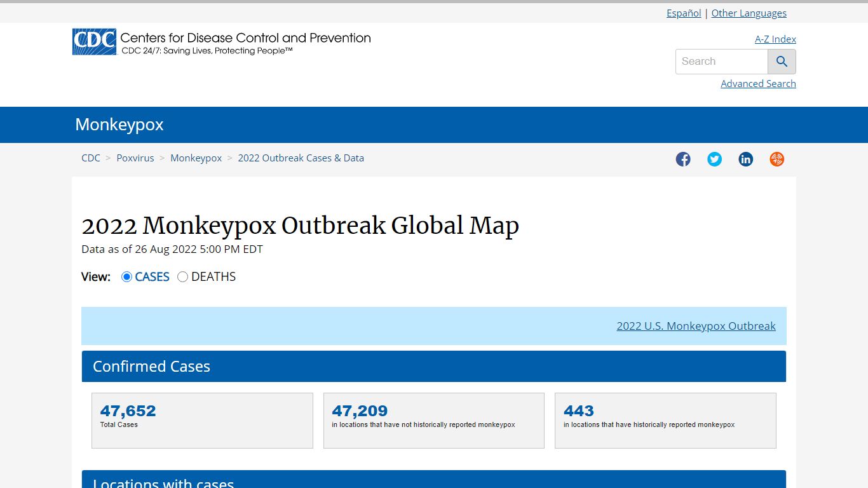Open the Other Languages link

749,13
